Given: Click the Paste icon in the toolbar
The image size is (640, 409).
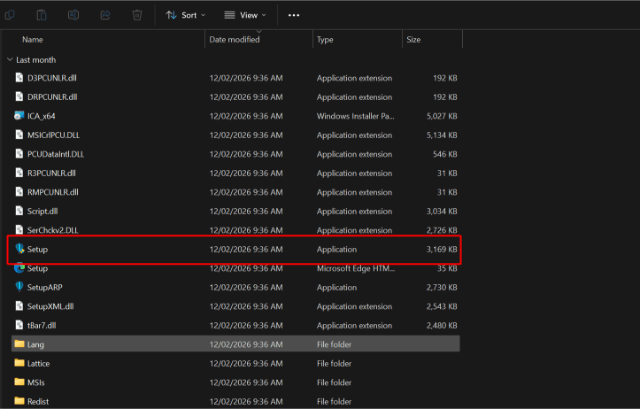Looking at the screenshot, I should click(43, 15).
